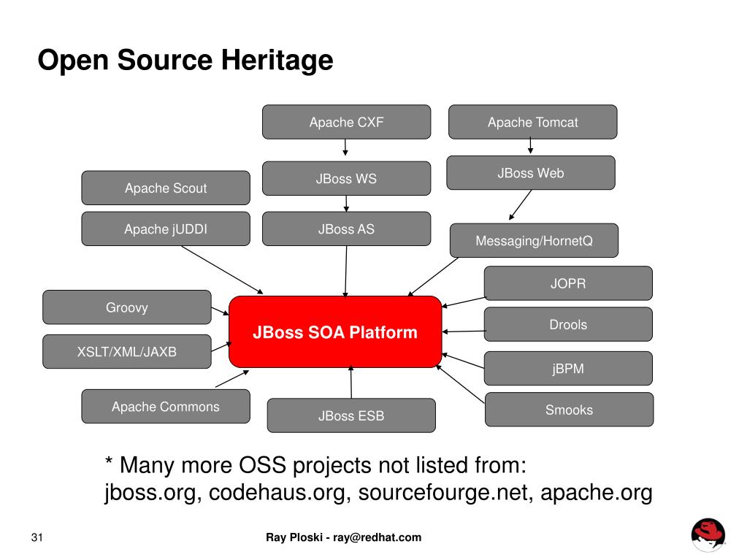Select the Messaging/HornetQ box

tap(534, 240)
